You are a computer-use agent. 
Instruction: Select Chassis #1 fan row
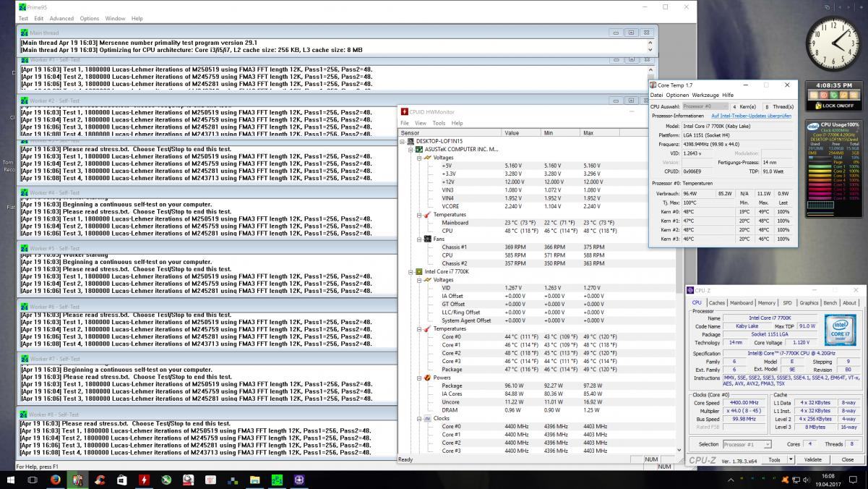[x=536, y=247]
